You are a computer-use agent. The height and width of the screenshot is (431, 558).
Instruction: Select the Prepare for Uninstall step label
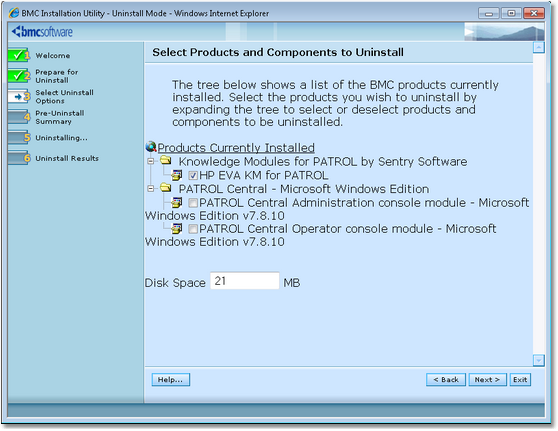tap(57, 76)
